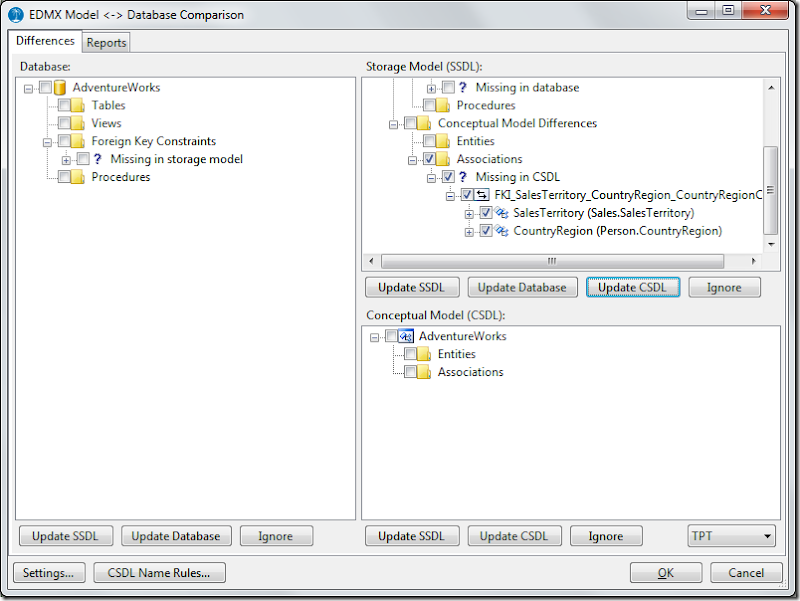
Task: Click the Storage Model scroll right arrow
Action: click(754, 261)
